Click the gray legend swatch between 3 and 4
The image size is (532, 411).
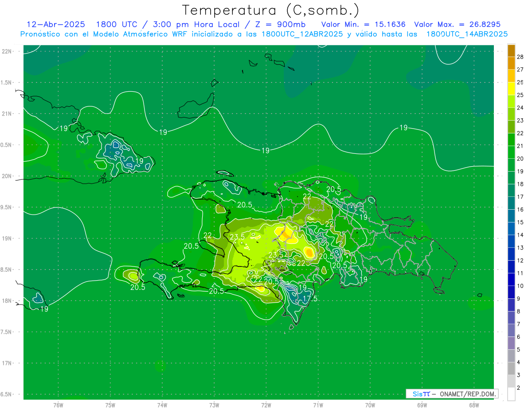pyautogui.click(x=511, y=369)
